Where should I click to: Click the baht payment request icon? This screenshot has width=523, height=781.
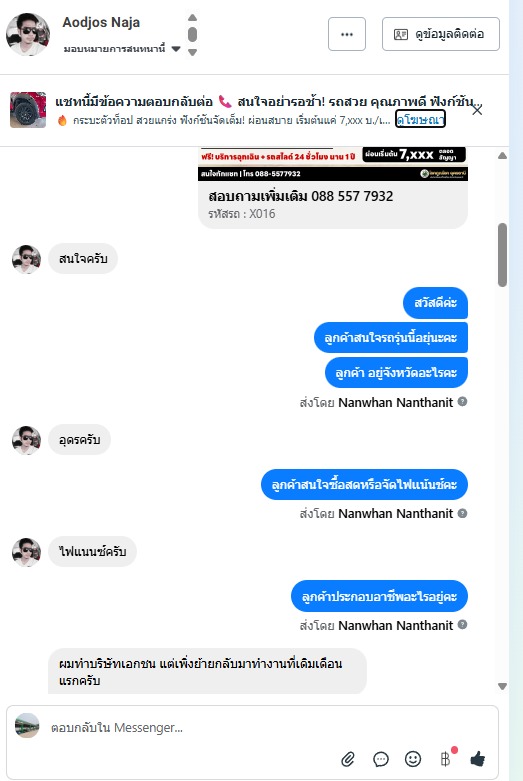[446, 759]
